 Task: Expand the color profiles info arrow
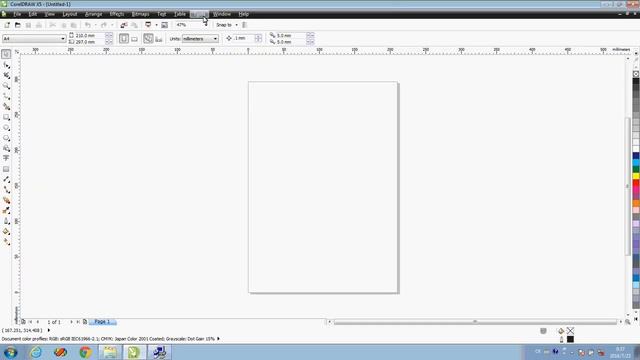218,339
